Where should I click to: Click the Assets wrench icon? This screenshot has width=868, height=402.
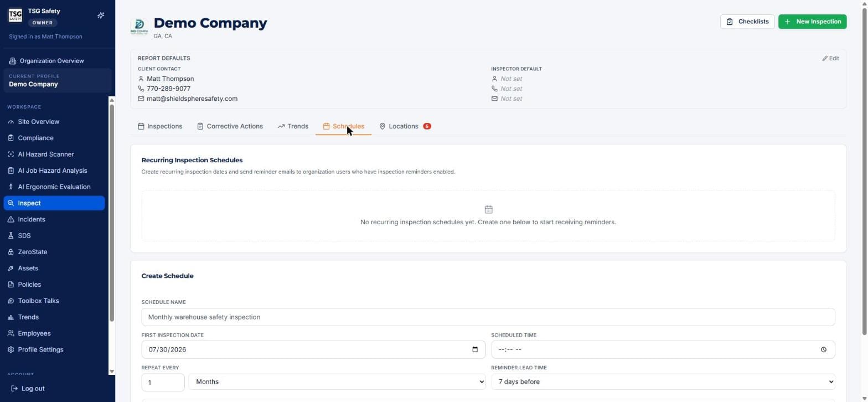[11, 269]
